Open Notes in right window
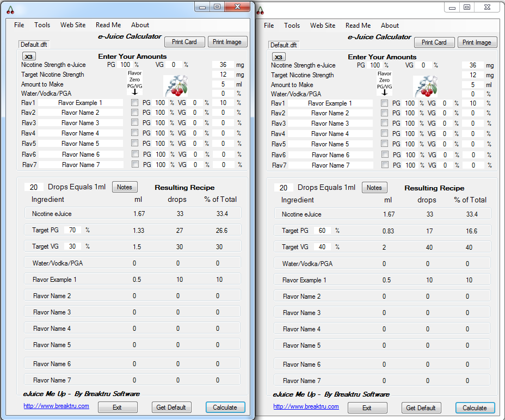505x420 pixels. 374,188
